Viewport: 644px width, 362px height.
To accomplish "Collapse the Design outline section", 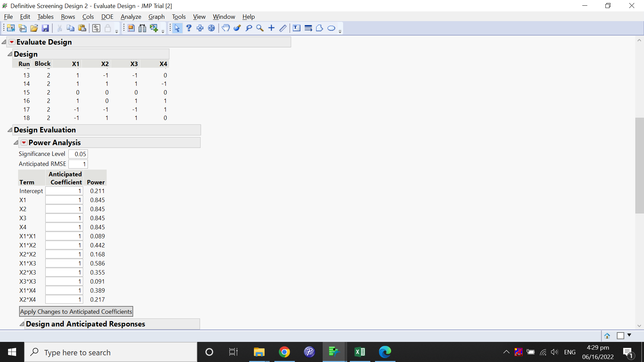I will coord(9,54).
